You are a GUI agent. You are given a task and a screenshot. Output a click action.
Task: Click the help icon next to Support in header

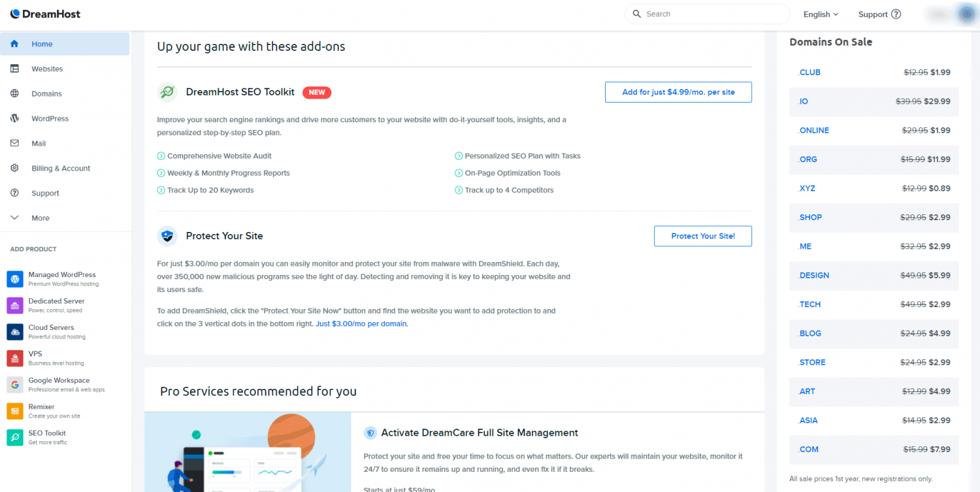point(896,14)
